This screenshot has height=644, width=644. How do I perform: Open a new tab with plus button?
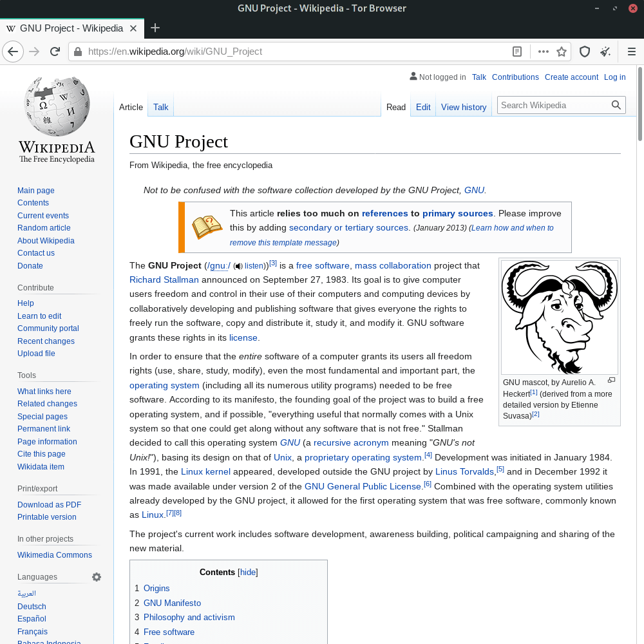155,28
